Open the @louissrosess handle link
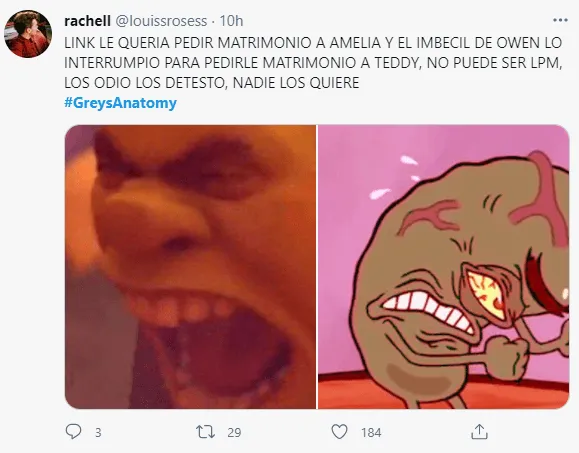 161,21
